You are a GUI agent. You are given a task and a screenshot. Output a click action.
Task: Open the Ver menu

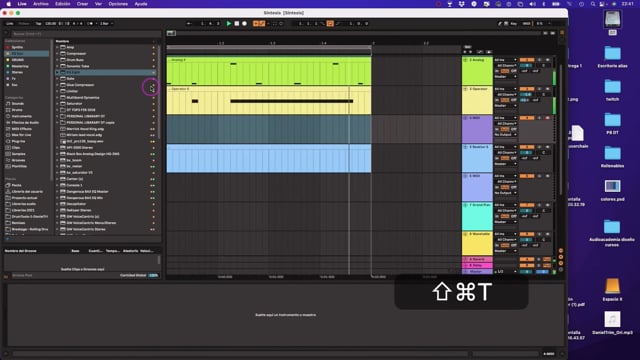(x=98, y=4)
